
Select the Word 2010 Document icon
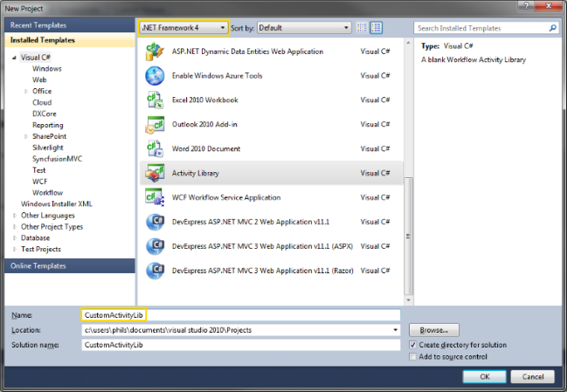(x=155, y=148)
